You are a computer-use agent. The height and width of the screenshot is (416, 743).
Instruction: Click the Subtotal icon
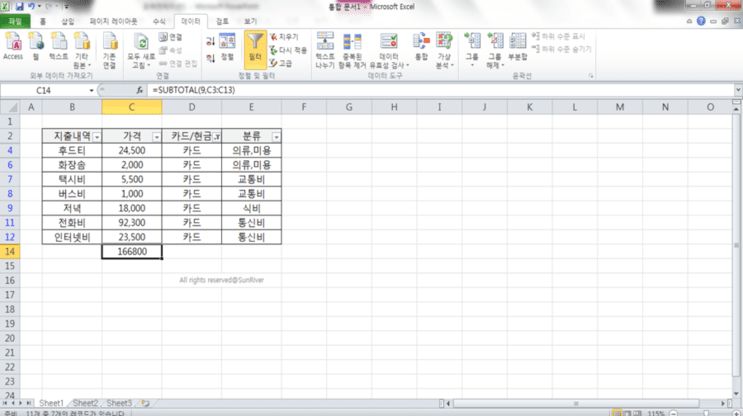[517, 46]
